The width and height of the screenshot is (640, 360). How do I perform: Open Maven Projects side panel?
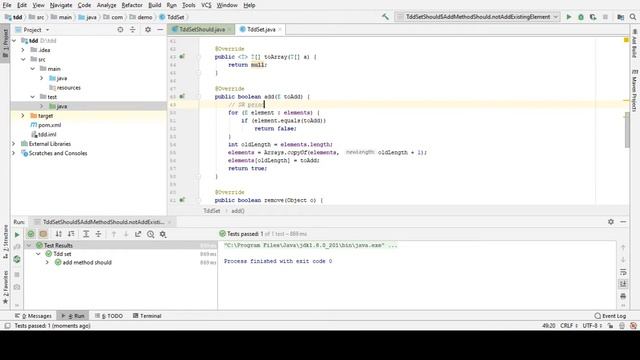point(635,90)
